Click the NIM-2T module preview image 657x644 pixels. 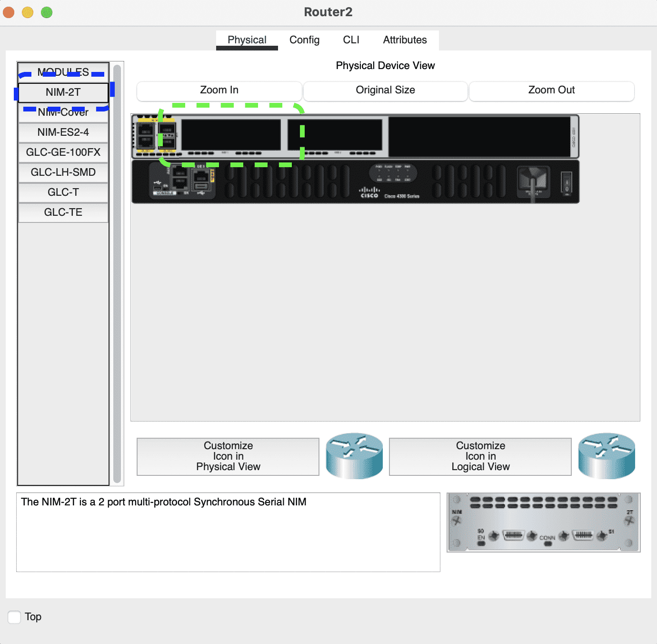(544, 523)
